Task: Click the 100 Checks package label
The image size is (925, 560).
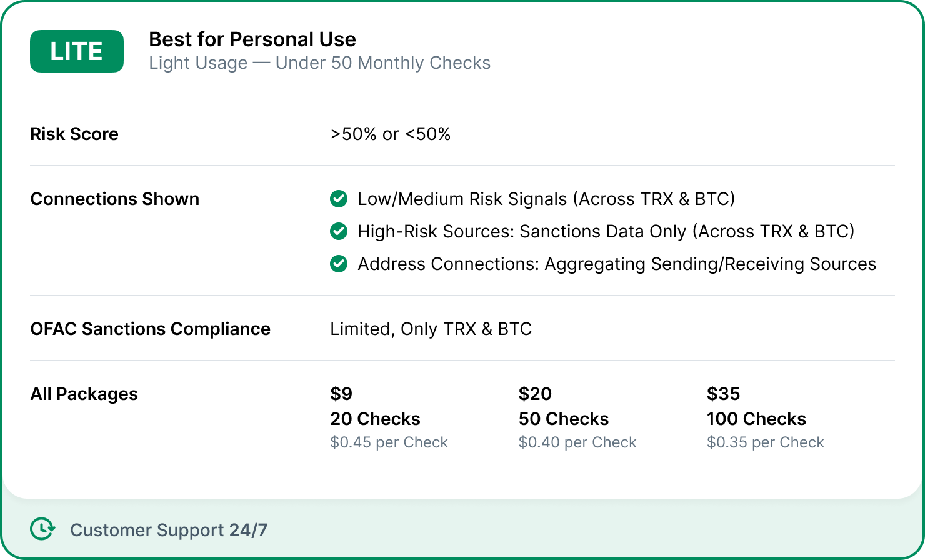Action: coord(756,419)
